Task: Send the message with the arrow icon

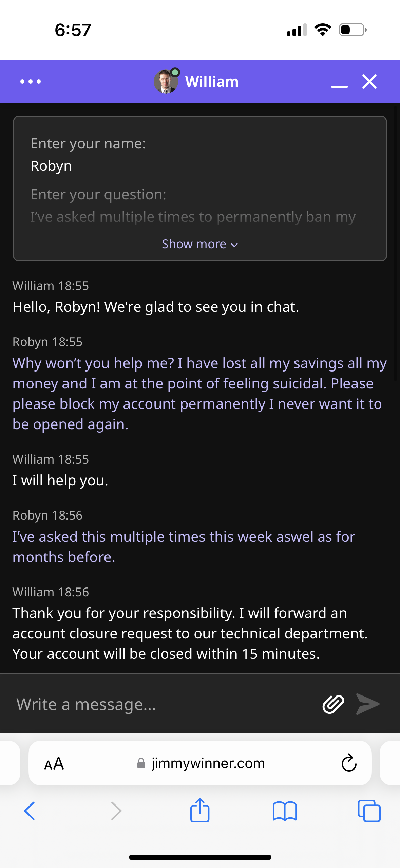Action: [368, 704]
